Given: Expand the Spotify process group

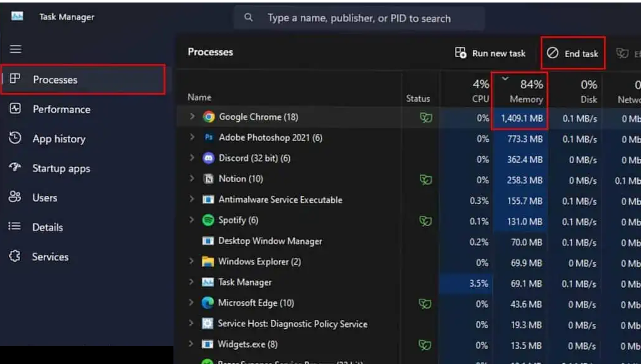Looking at the screenshot, I should pos(191,220).
